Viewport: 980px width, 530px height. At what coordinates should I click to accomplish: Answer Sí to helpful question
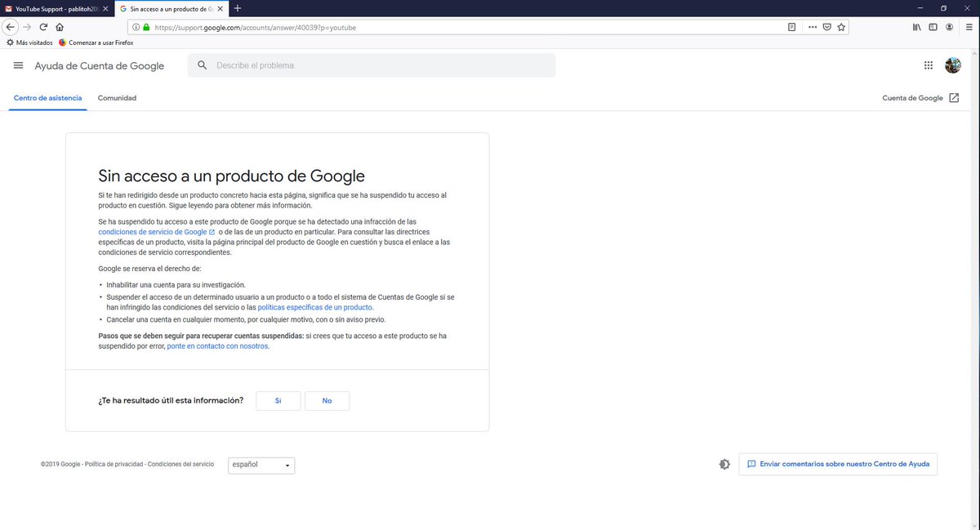tap(278, 401)
